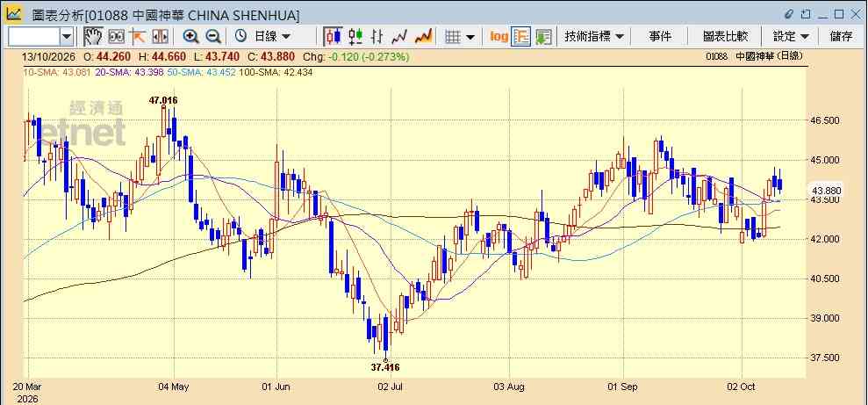
Task: Click the 儲存 save button
Action: [x=841, y=37]
